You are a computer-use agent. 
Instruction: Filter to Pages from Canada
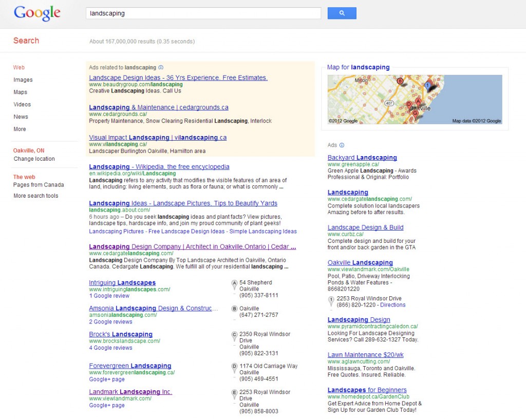tap(39, 185)
